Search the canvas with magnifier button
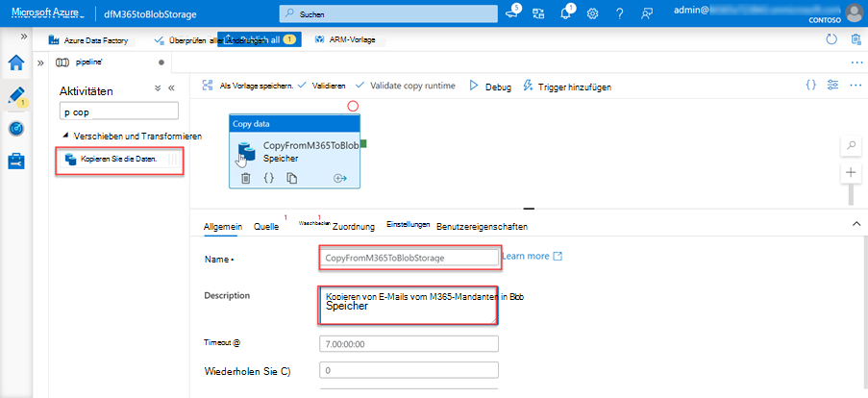The image size is (868, 398). pyautogui.click(x=850, y=144)
